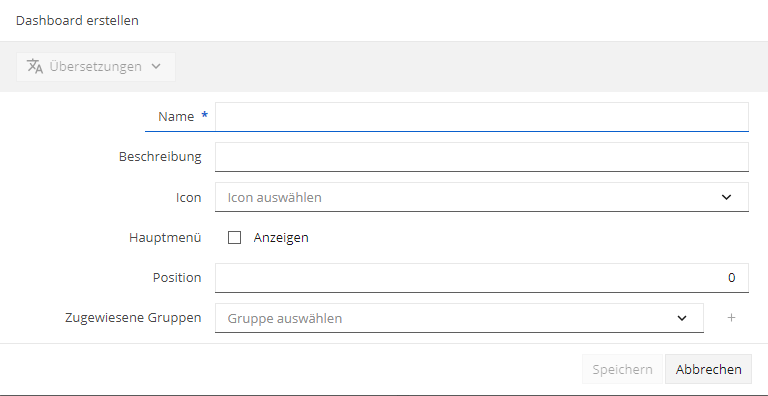Click the Anzeigen label text
This screenshot has width=768, height=396.
point(281,238)
